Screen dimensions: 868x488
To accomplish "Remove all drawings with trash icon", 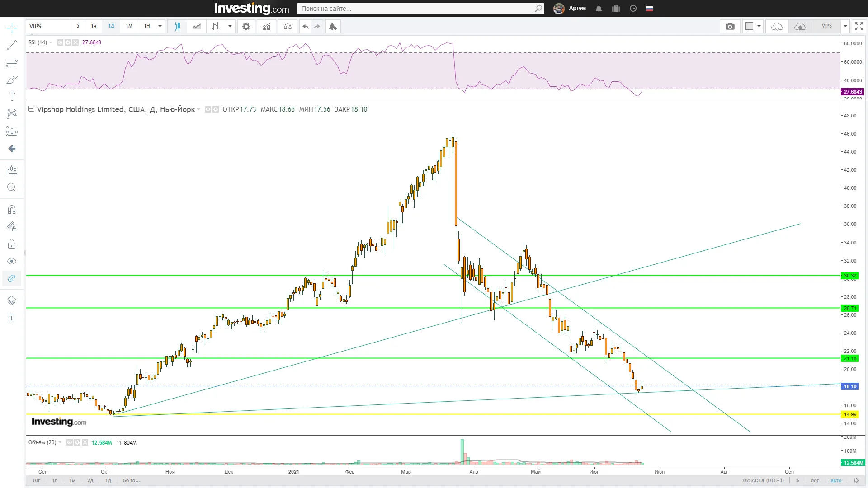I will (12, 318).
